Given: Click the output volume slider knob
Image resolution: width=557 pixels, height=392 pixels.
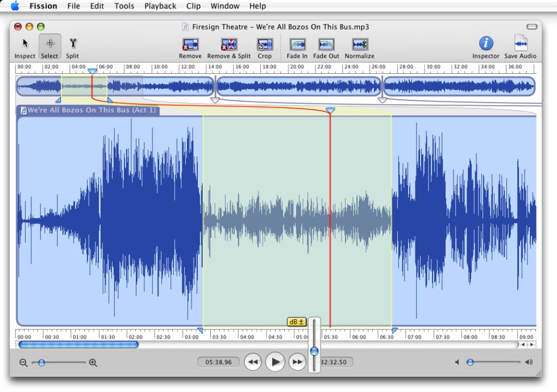Looking at the screenshot, I should tap(470, 362).
